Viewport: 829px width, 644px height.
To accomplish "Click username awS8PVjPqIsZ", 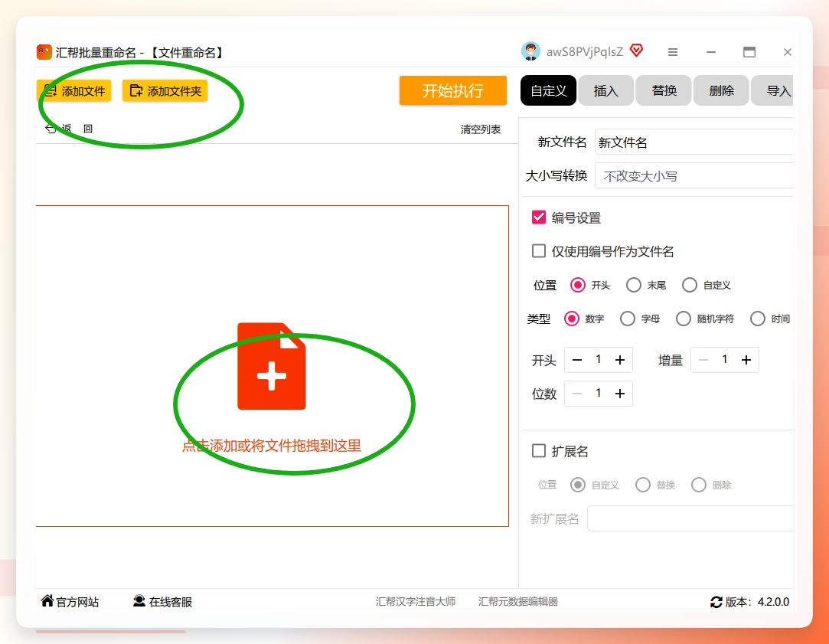I will point(585,52).
